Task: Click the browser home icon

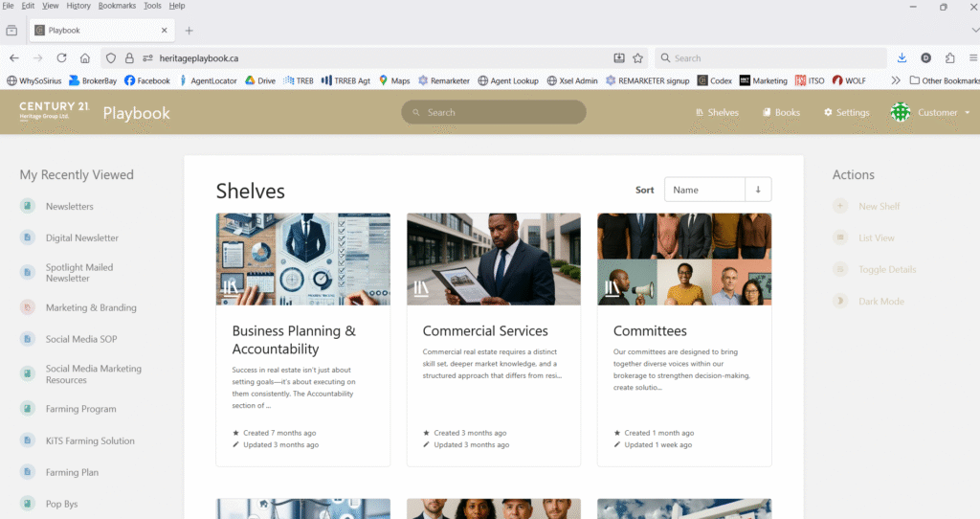Action: (85, 57)
